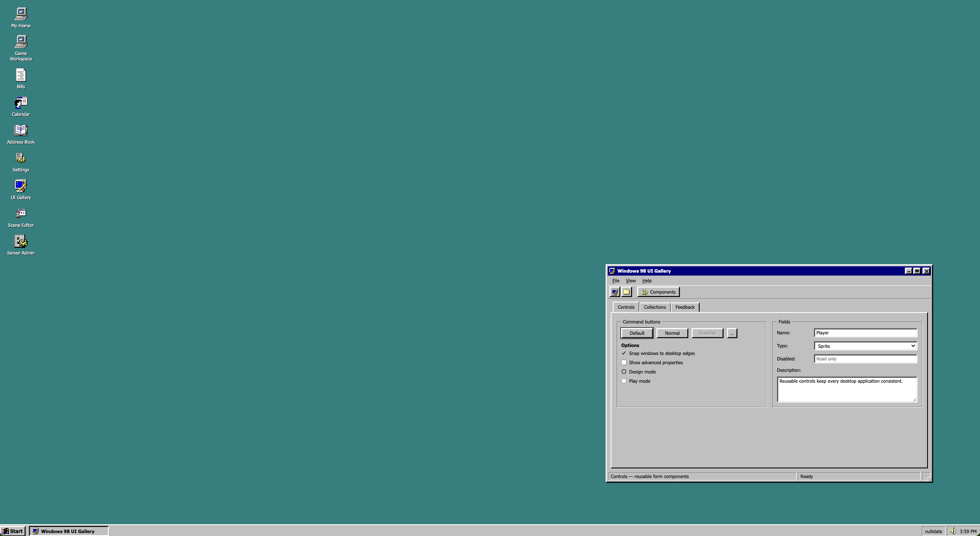Click the nullstate tray label
980x536 pixels.
[933, 531]
